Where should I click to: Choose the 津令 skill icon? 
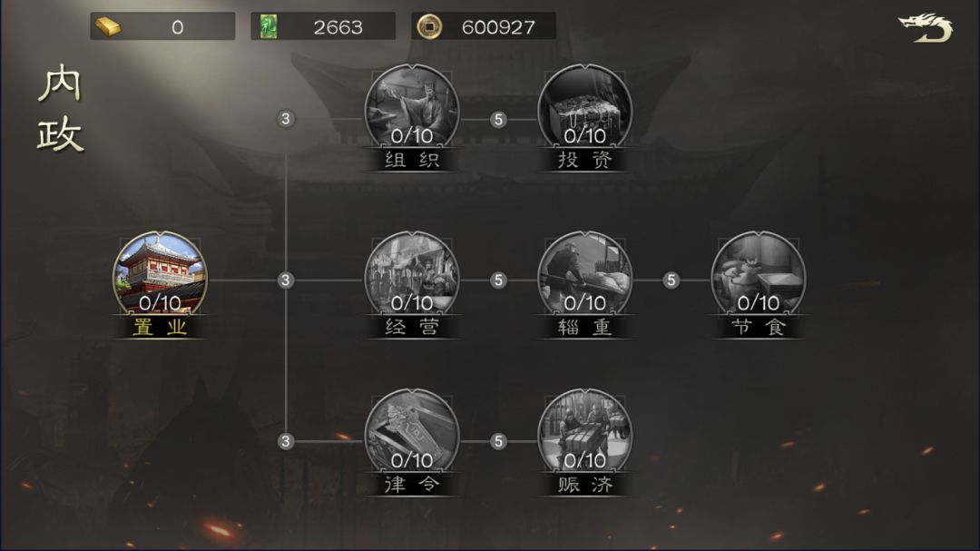[412, 431]
